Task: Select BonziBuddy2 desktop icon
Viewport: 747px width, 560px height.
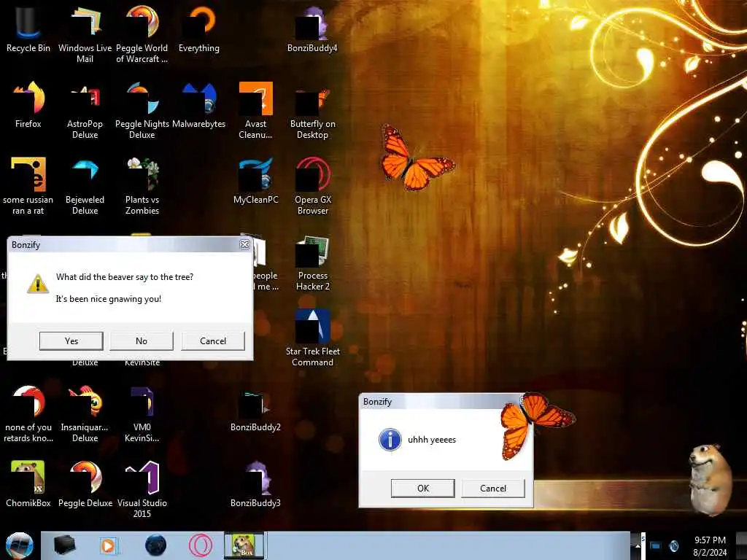Action: click(x=255, y=411)
